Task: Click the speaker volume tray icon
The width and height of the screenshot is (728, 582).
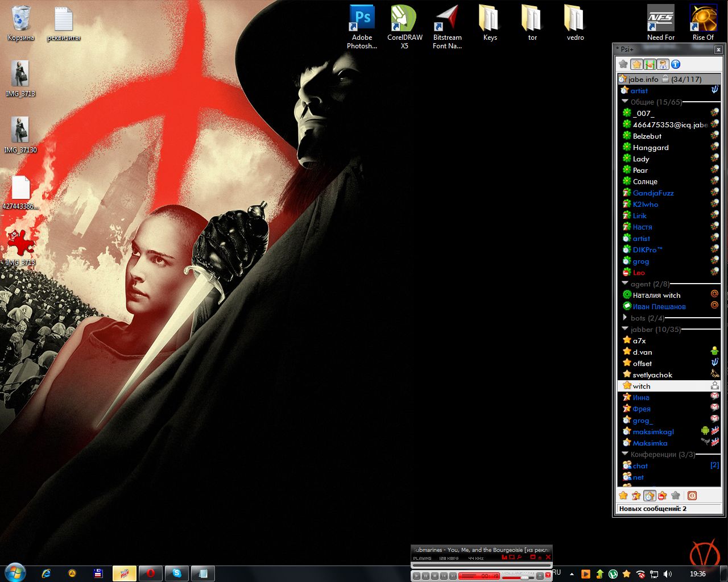Action: (x=668, y=574)
